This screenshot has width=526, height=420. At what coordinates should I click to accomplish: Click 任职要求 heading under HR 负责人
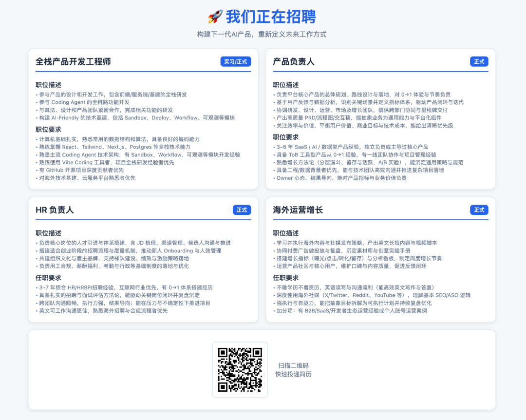coord(48,278)
